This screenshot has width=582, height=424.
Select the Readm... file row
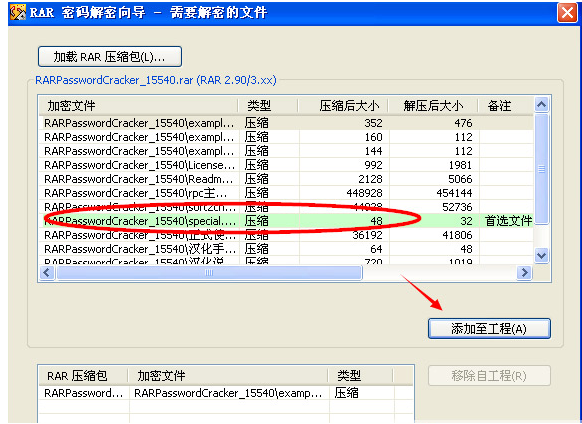coord(286,179)
